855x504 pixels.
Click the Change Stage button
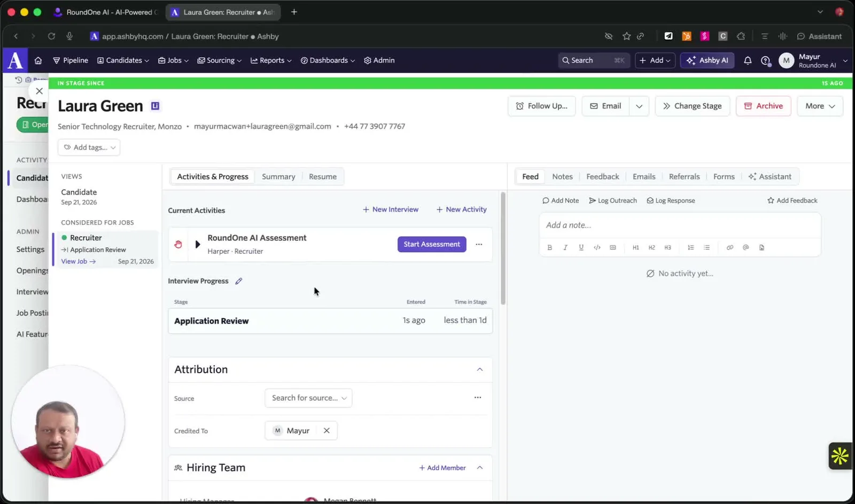[693, 106]
